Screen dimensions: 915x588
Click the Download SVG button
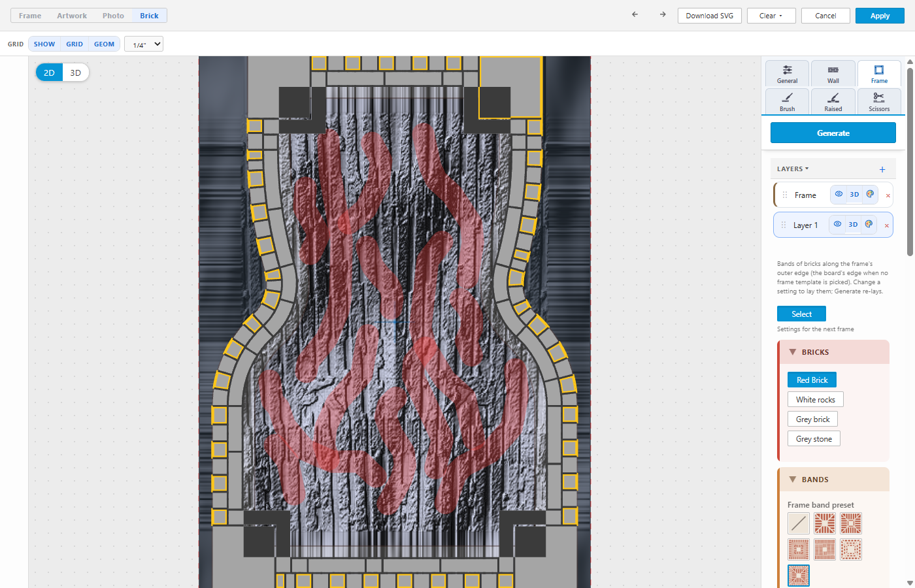coord(710,16)
